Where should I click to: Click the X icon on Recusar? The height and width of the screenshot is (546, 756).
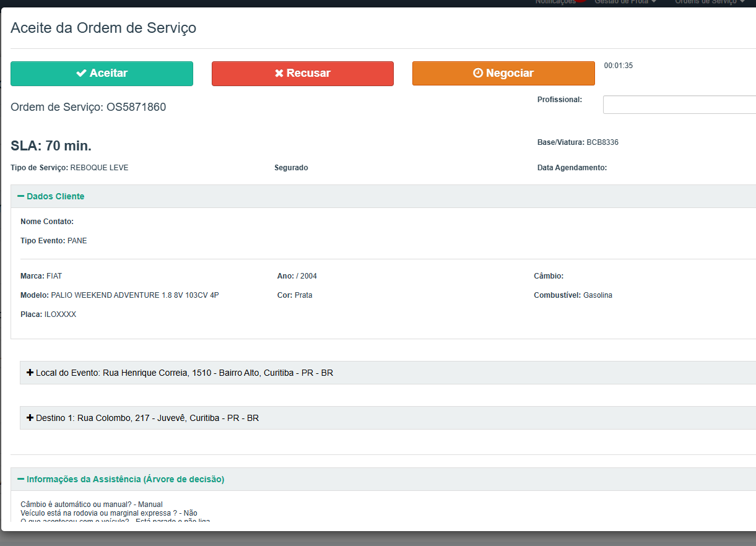279,73
